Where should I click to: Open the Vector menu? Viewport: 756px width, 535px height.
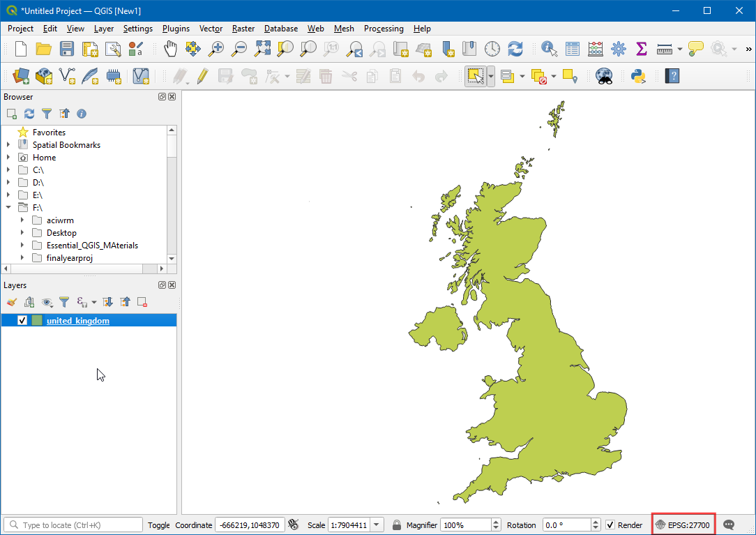(x=211, y=29)
